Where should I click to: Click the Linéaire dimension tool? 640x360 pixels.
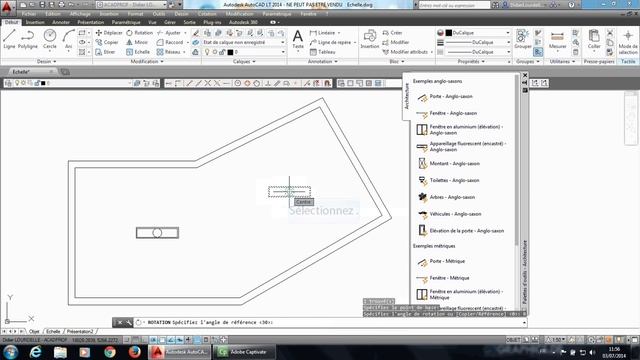click(x=322, y=33)
